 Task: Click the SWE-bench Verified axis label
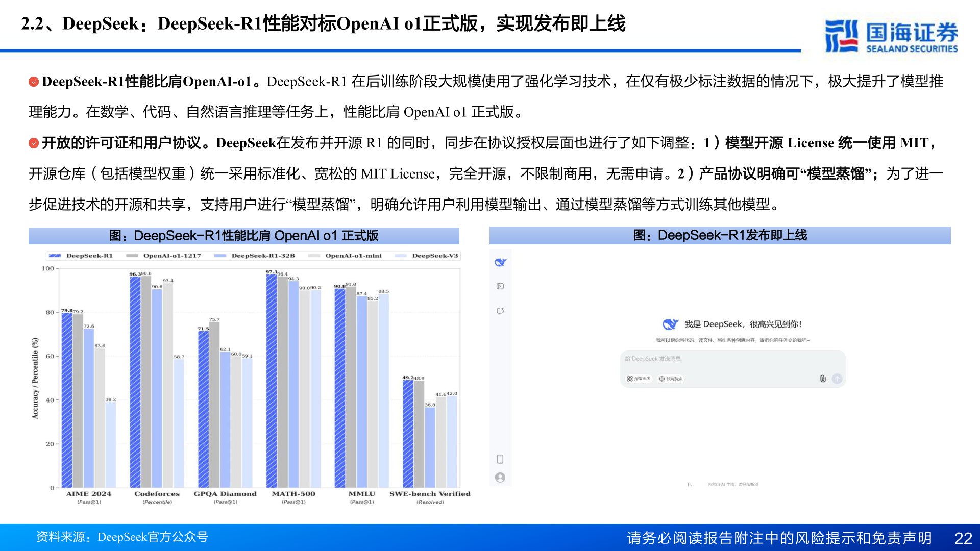[x=430, y=494]
